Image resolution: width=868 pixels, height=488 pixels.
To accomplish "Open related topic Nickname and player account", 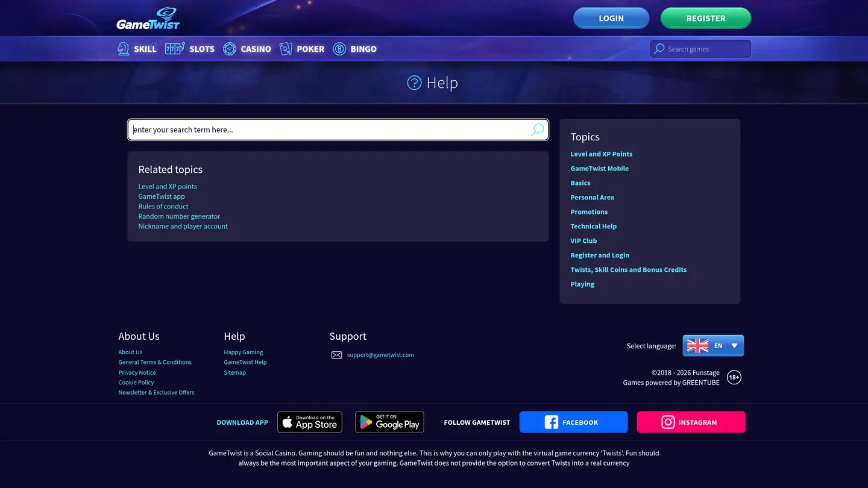I will (x=183, y=226).
